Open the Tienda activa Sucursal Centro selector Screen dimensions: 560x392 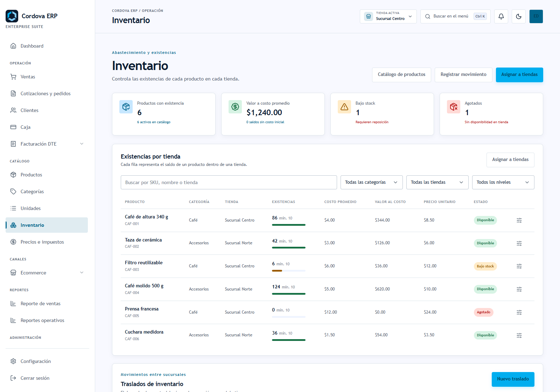tap(388, 16)
